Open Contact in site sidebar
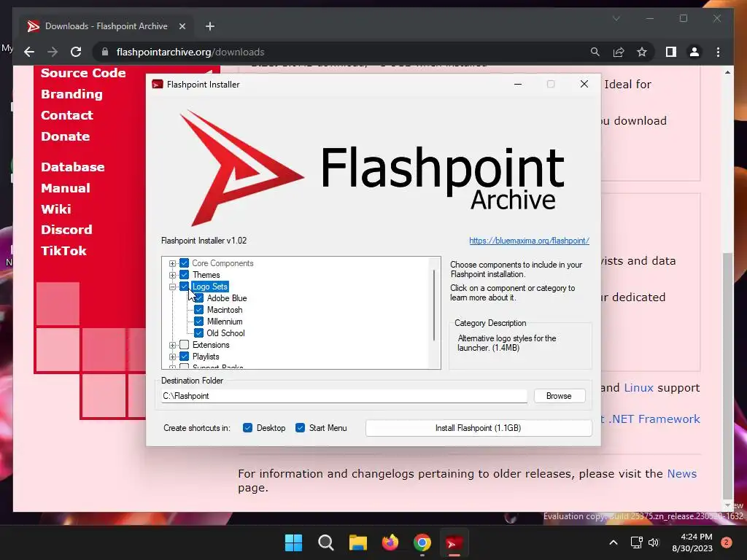Viewport: 747px width, 560px height. click(x=66, y=115)
